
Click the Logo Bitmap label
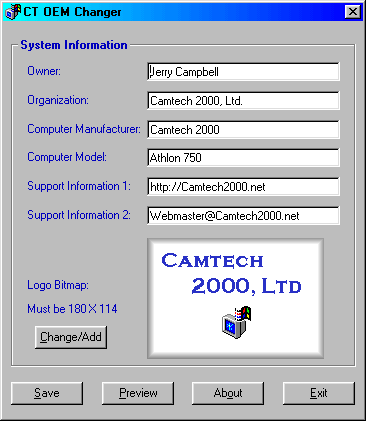pos(58,285)
